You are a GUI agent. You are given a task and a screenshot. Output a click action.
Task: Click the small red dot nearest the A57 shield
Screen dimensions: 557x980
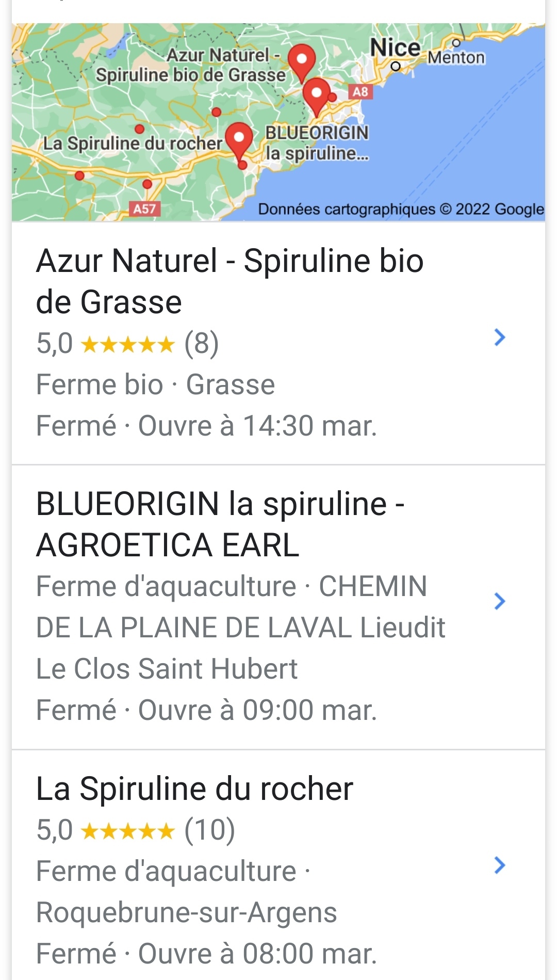click(x=148, y=184)
